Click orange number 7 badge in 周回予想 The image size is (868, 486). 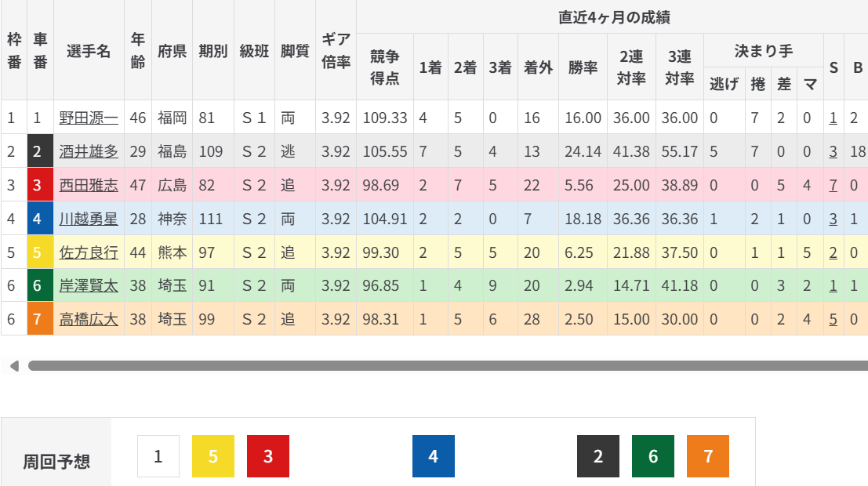pos(708,456)
